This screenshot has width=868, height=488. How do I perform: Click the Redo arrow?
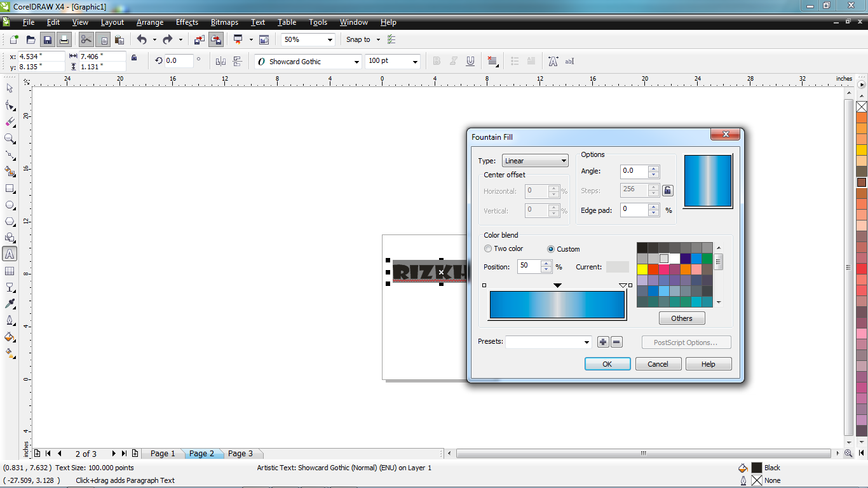pyautogui.click(x=168, y=39)
